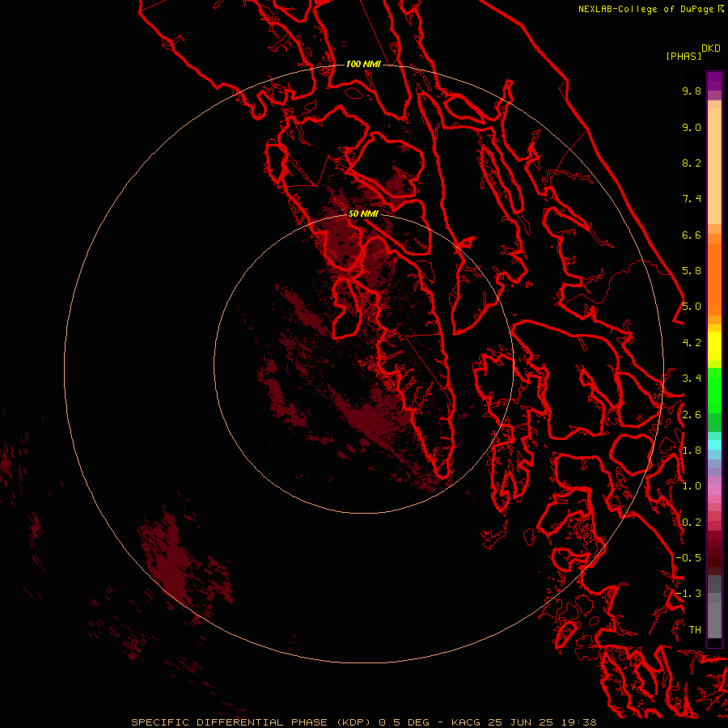Click the TH label on the legend
This screenshot has height=728, width=728.
[695, 630]
